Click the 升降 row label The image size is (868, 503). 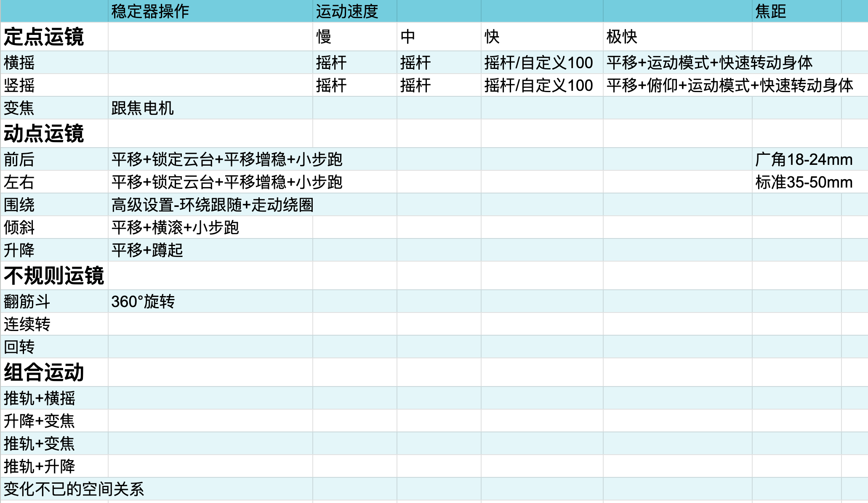(54, 250)
